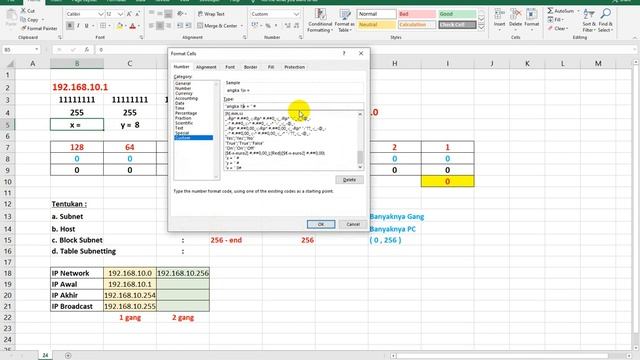
Task: Switch to the Border tab in dialog
Action: click(x=251, y=67)
